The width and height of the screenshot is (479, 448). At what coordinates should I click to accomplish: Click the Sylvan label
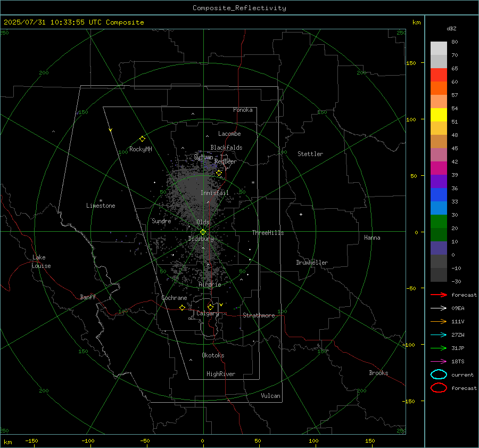[203, 157]
